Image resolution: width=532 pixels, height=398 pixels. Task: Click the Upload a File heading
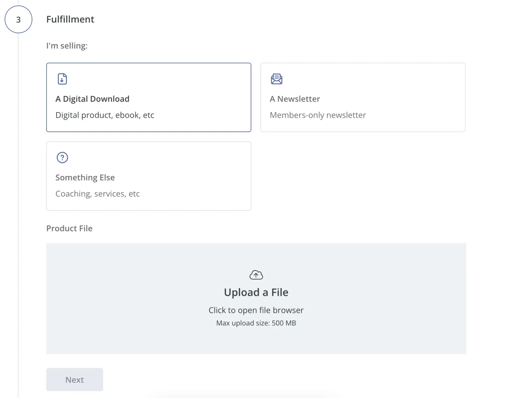tap(256, 292)
